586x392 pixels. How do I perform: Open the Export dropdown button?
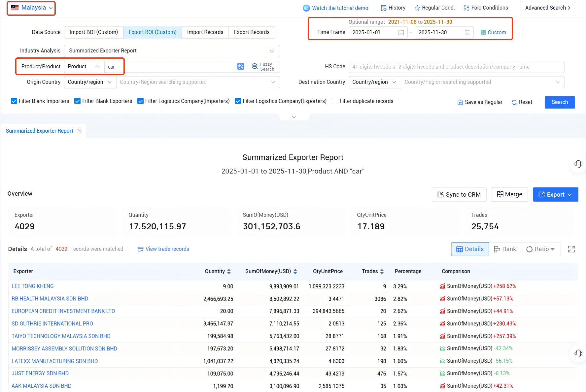[x=555, y=195]
